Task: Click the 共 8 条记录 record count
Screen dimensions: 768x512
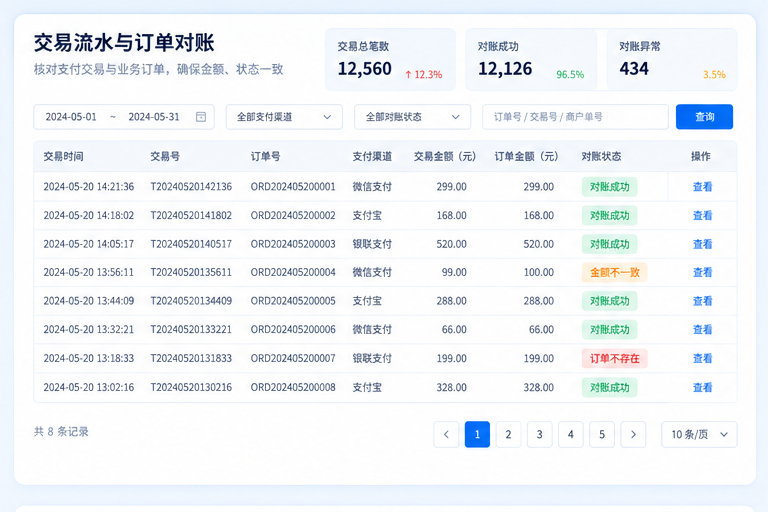Action: tap(61, 432)
